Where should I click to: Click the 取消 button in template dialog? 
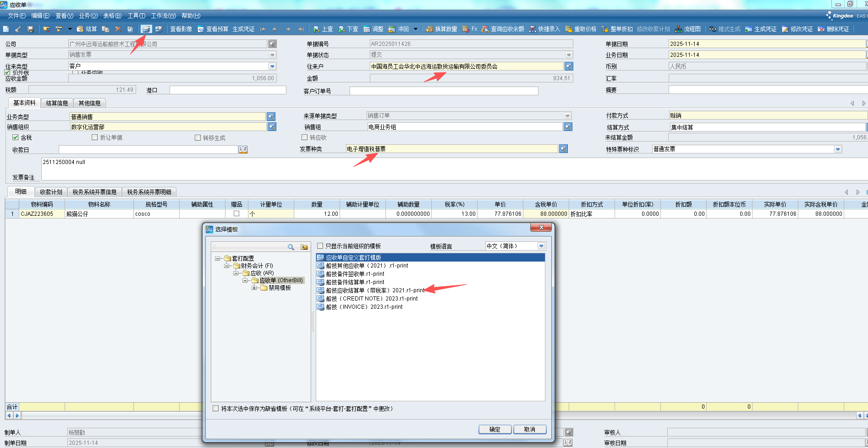[530, 429]
